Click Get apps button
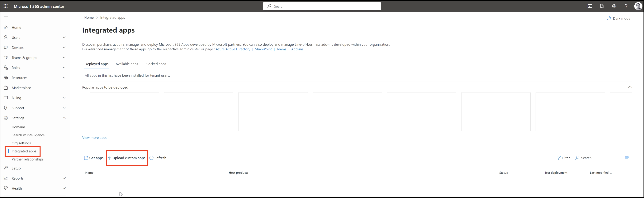Image resolution: width=644 pixels, height=198 pixels. pos(94,158)
